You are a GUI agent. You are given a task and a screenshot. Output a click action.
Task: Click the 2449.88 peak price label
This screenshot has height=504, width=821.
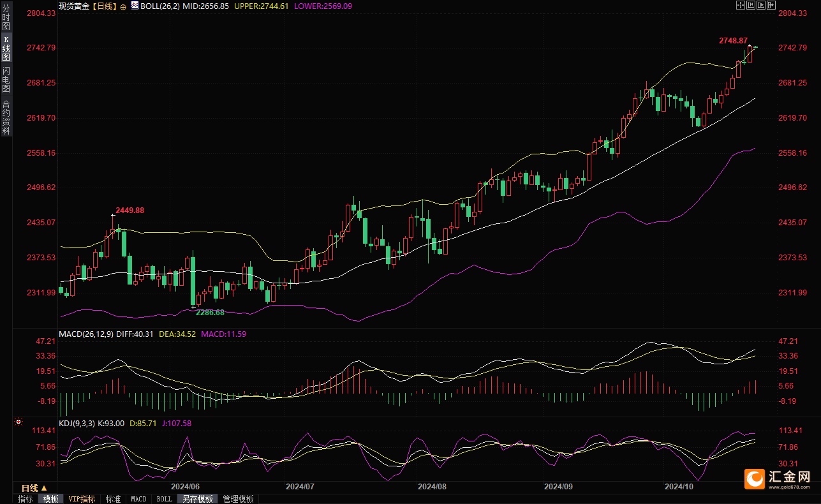(x=129, y=210)
